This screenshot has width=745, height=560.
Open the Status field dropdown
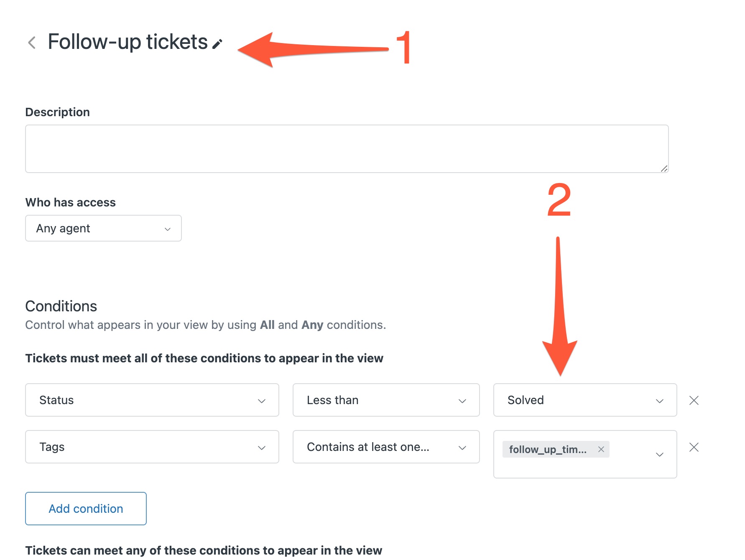pos(152,400)
